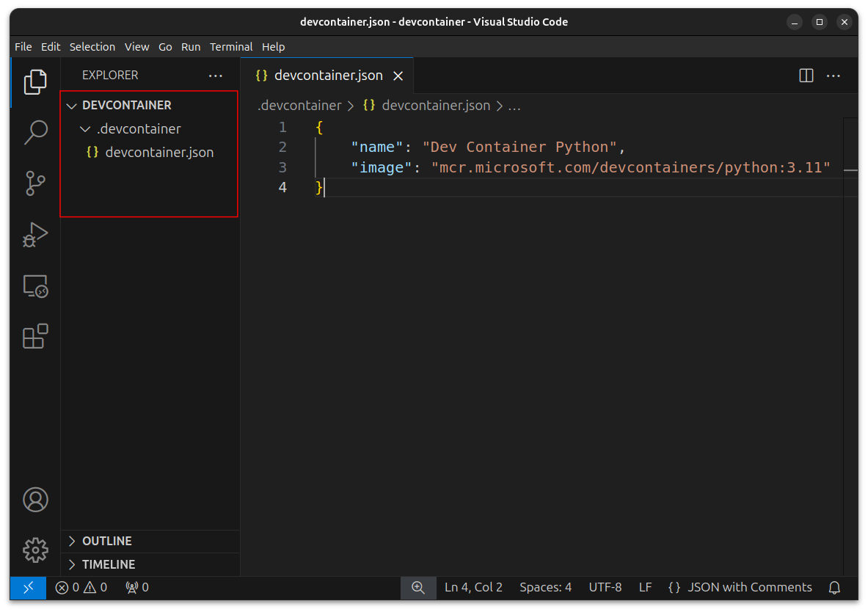Viewport: 868px width, 612px height.
Task: Click the "Dev Container Python" string value
Action: [519, 147]
